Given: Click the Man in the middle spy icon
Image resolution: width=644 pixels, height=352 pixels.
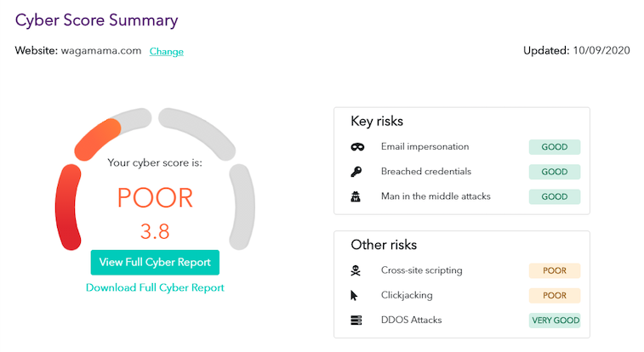Looking at the screenshot, I should click(x=356, y=196).
